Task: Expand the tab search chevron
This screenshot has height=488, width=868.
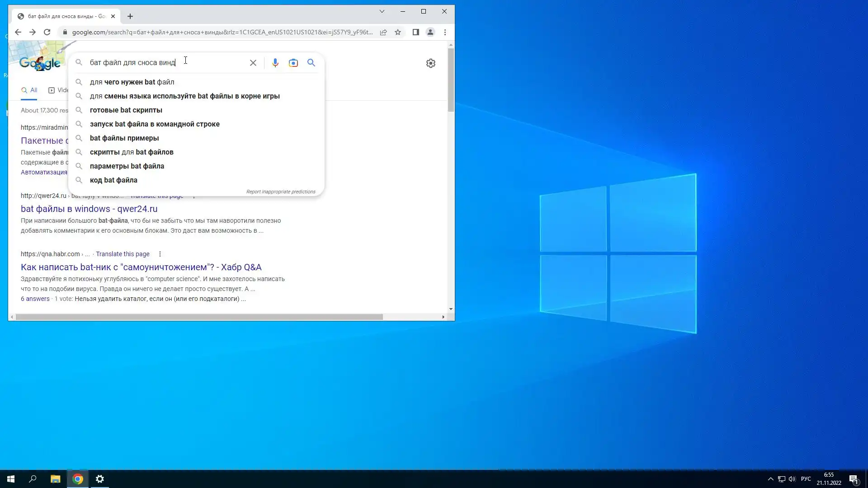Action: pos(382,11)
